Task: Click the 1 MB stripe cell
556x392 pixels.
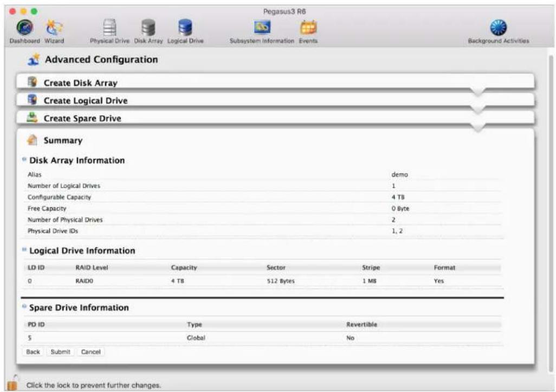Action: pyautogui.click(x=369, y=281)
